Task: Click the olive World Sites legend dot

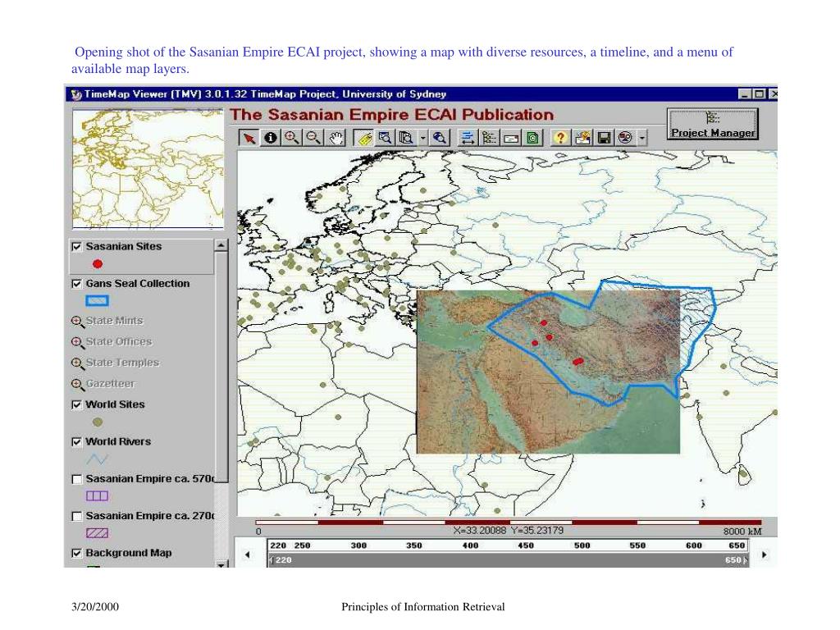Action: [x=97, y=422]
